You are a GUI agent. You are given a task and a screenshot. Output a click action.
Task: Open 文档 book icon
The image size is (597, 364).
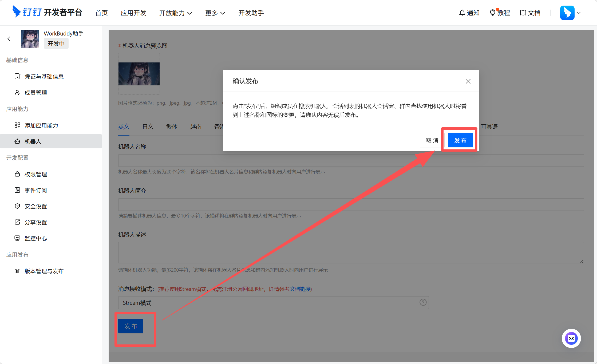tap(523, 13)
